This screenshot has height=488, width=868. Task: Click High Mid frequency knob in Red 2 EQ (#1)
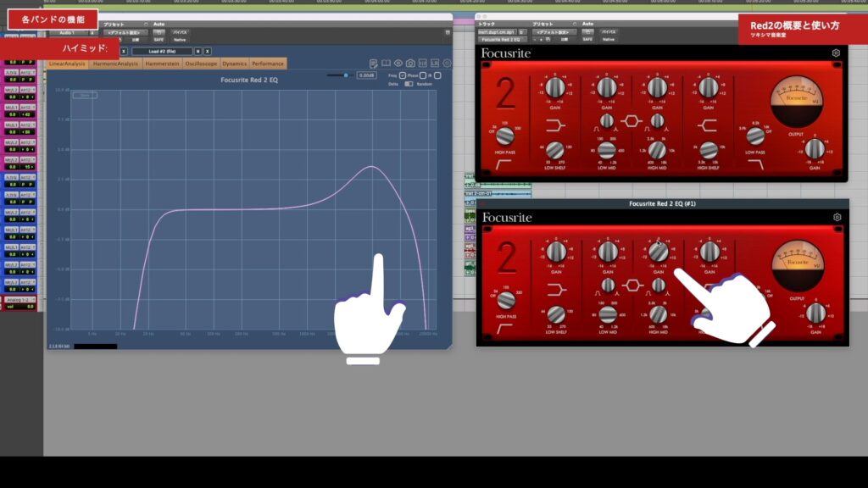(x=658, y=313)
